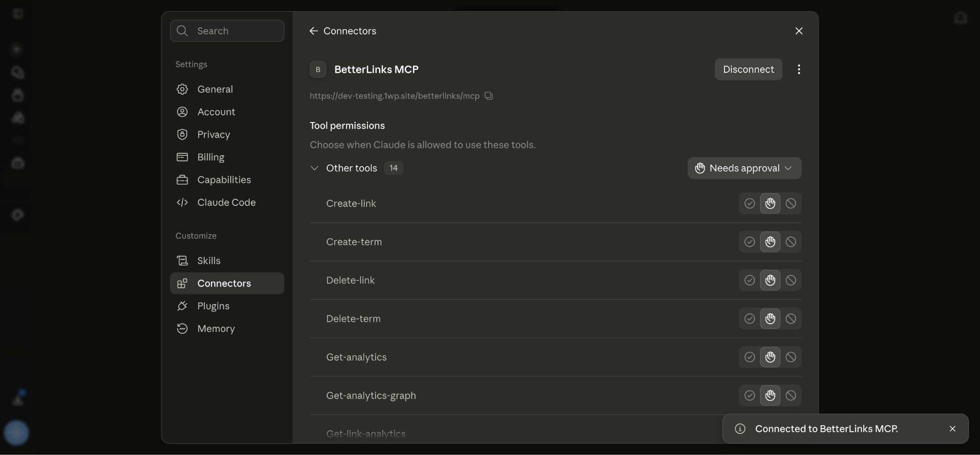Collapse the Other tools section
Image resolution: width=980 pixels, height=455 pixels.
314,168
